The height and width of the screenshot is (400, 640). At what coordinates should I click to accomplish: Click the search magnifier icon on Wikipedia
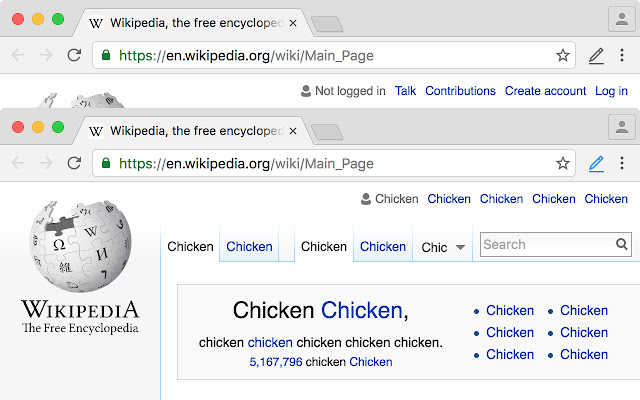click(x=622, y=244)
